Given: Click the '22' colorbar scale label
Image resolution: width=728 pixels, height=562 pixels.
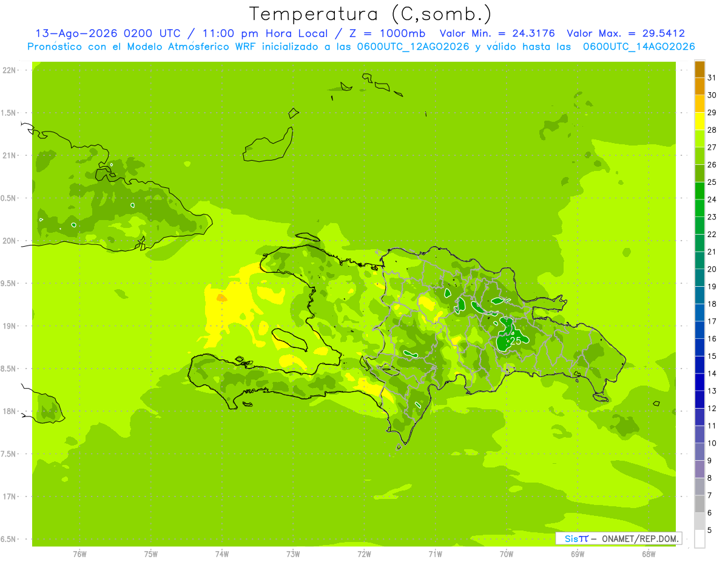Looking at the screenshot, I should coord(712,234).
